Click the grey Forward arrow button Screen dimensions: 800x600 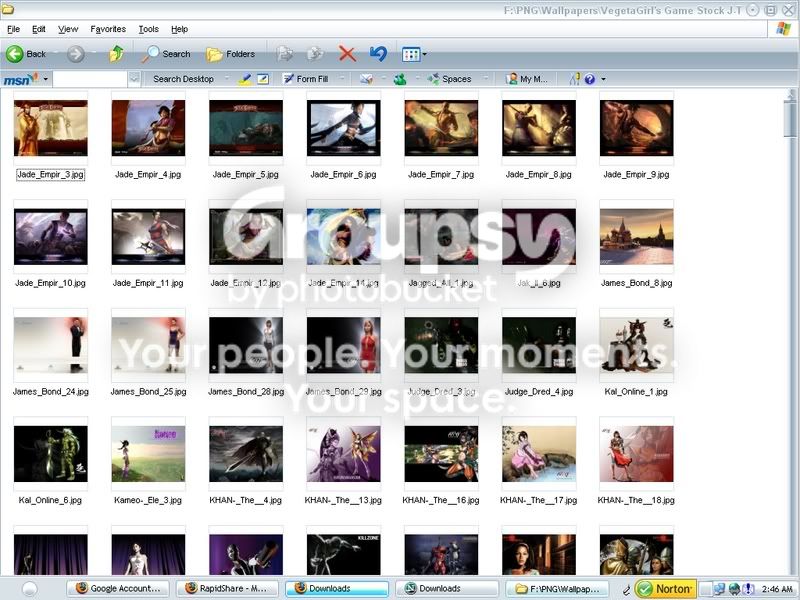point(76,54)
